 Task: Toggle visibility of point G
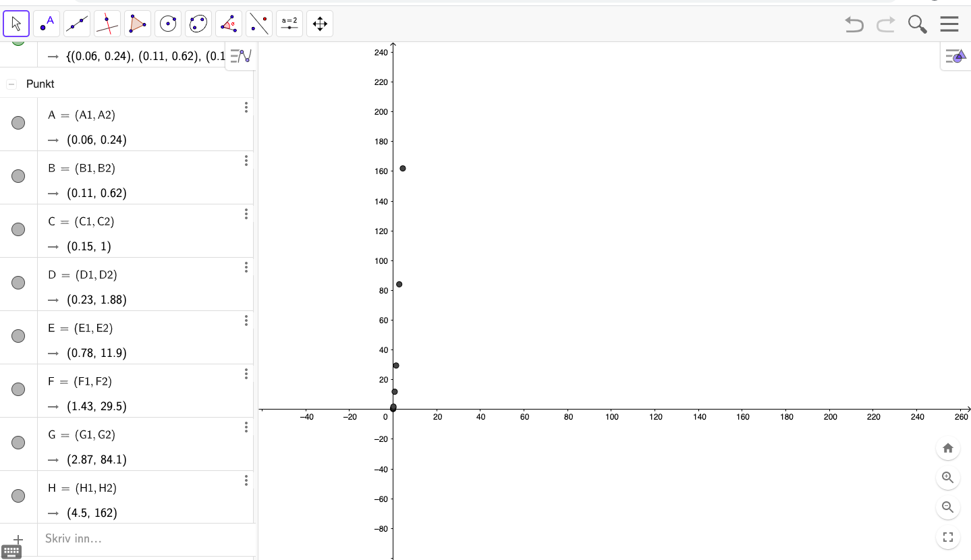click(18, 443)
